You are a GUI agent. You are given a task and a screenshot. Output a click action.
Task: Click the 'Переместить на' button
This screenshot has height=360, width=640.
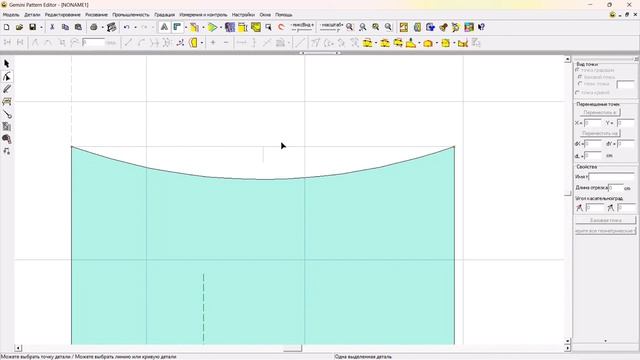600,133
